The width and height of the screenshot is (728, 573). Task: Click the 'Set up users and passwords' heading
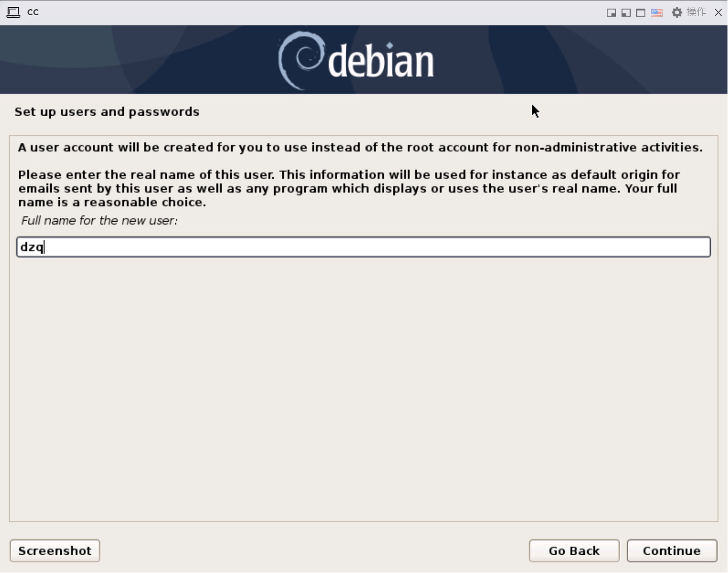[107, 112]
